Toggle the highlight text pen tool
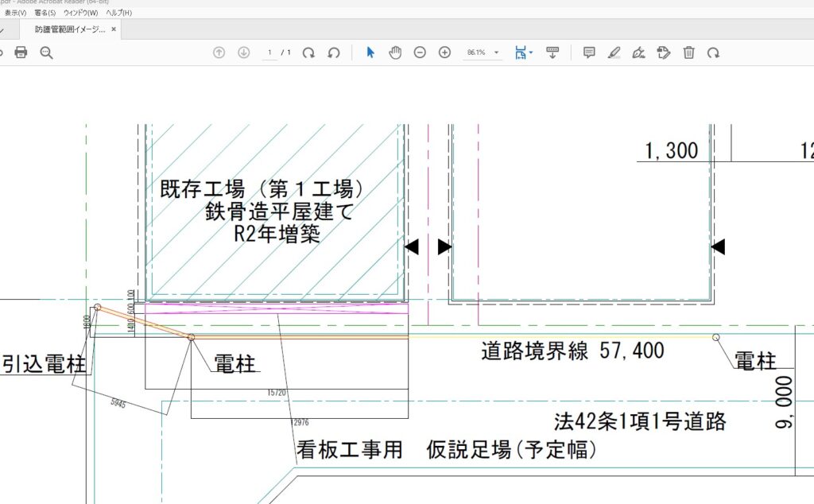Screen dimensions: 814x504 coord(614,52)
